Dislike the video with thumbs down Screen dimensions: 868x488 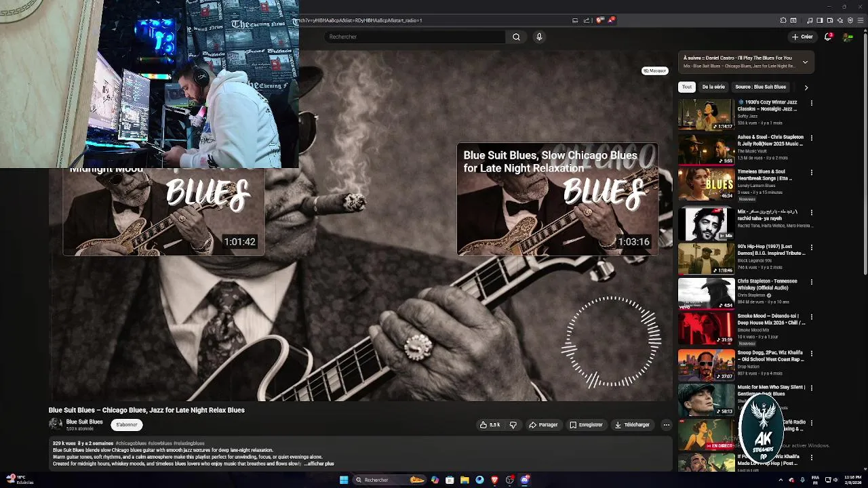(513, 425)
